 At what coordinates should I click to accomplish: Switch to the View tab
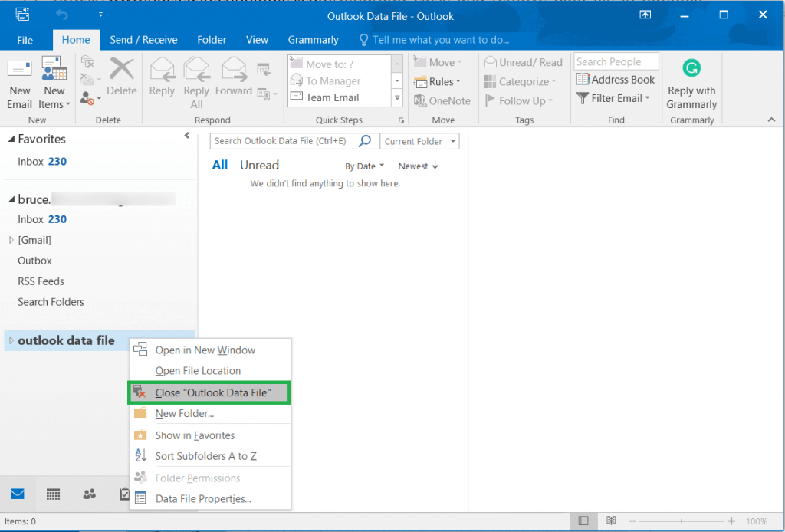tap(257, 40)
